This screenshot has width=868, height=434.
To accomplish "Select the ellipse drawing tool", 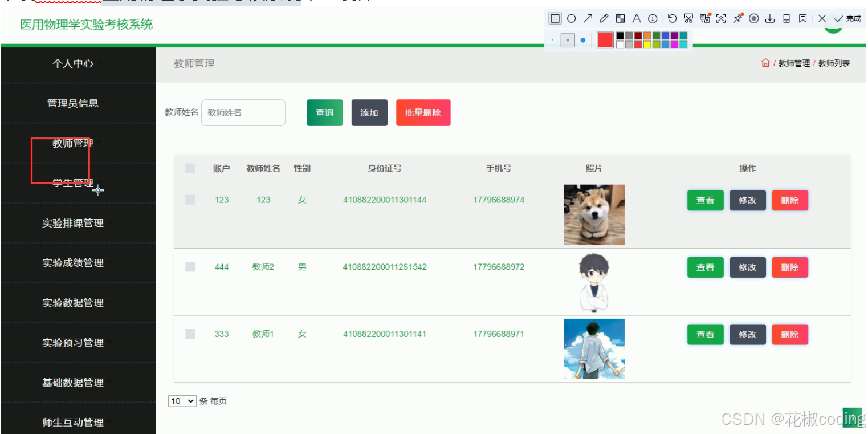I will pyautogui.click(x=571, y=18).
